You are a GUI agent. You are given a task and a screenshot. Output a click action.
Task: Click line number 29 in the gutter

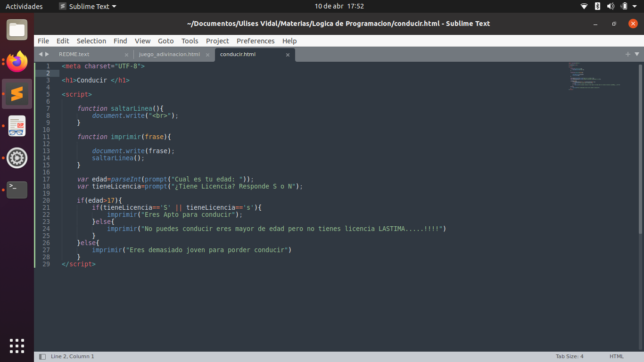[46, 264]
